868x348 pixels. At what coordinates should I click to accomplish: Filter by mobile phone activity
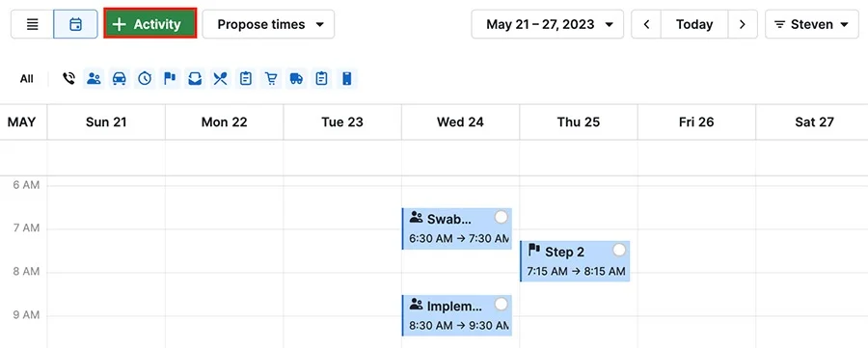(x=346, y=78)
